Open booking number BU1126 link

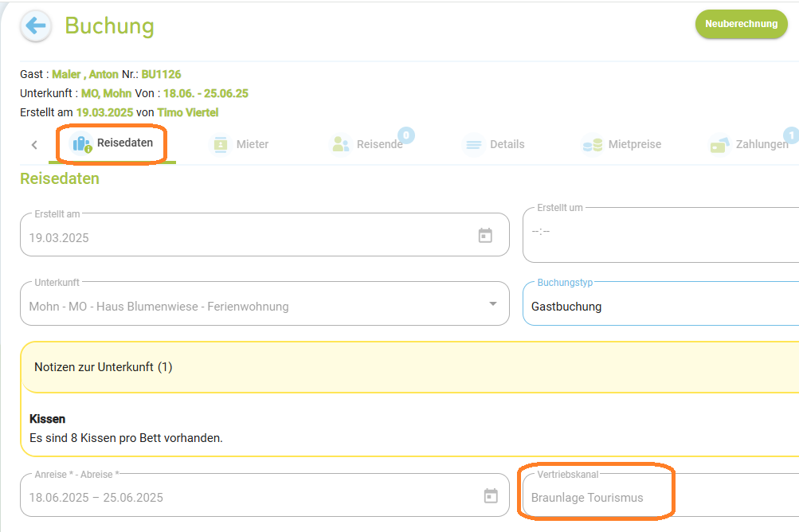point(161,74)
